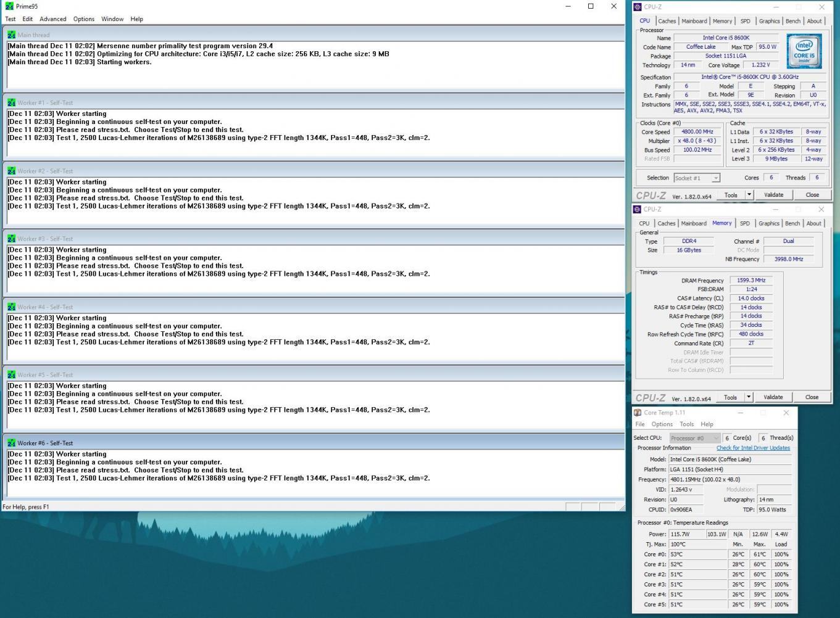The image size is (840, 618).
Task: Click Tools button in upper CPU-Z
Action: click(731, 195)
